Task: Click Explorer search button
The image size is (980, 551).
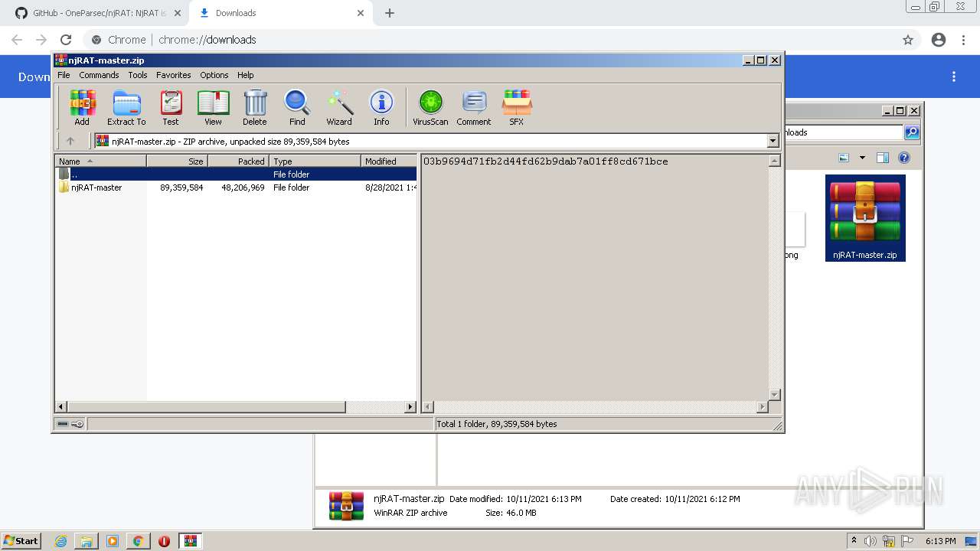Action: [x=912, y=132]
